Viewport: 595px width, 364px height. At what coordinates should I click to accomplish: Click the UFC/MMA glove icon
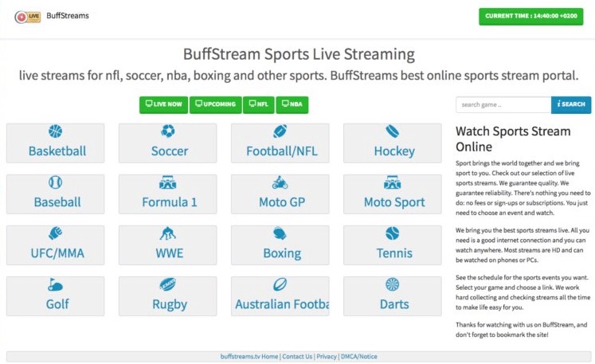pyautogui.click(x=56, y=233)
